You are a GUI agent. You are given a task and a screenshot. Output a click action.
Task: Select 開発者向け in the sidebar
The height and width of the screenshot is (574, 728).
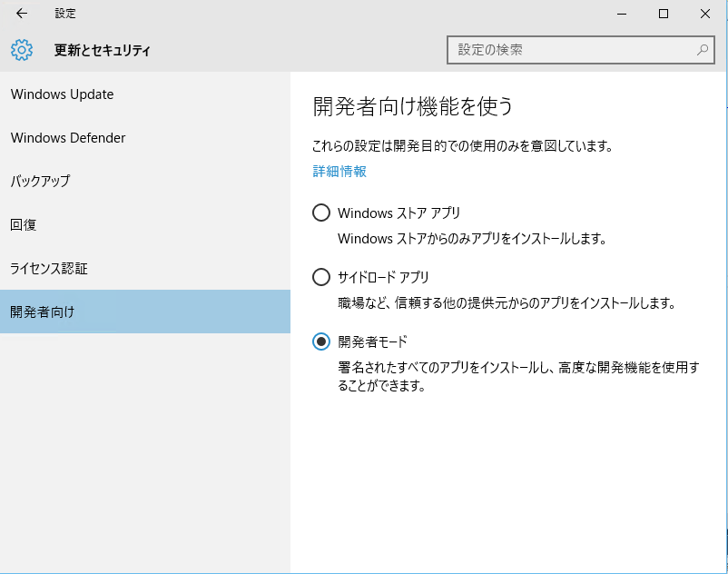pyautogui.click(x=43, y=312)
